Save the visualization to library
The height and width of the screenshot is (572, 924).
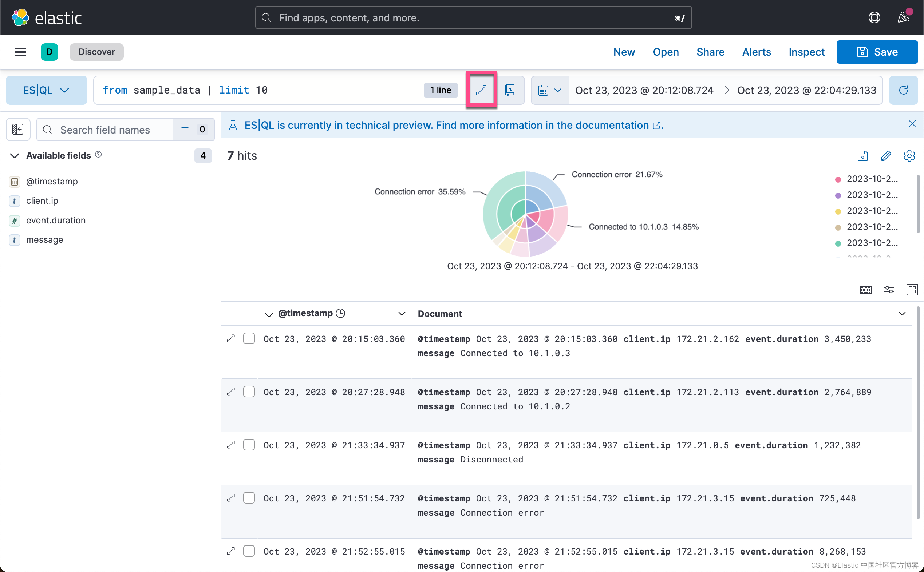tap(862, 155)
